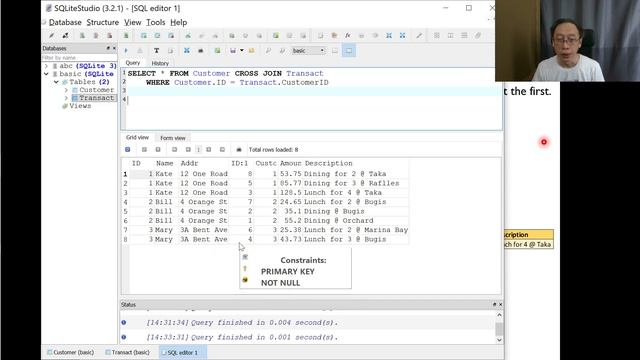Viewport: 640px width, 360px height.
Task: Expand the abc database node
Action: (x=46, y=66)
